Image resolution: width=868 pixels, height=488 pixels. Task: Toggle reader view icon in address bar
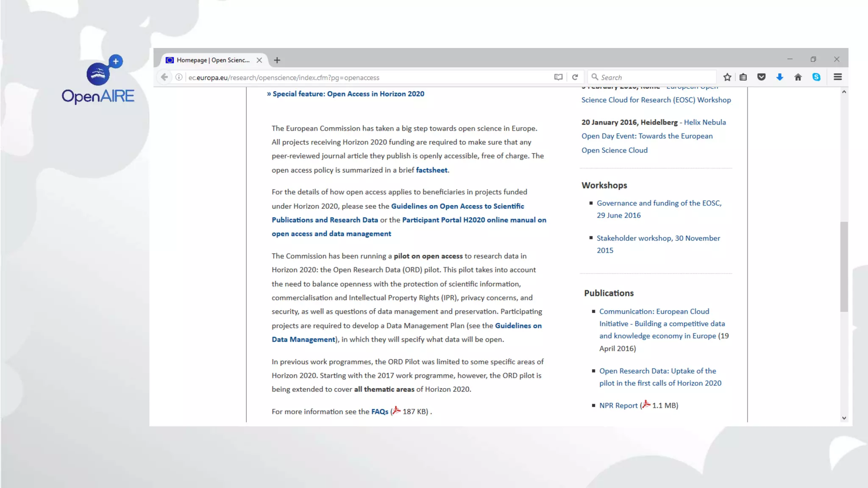[558, 77]
